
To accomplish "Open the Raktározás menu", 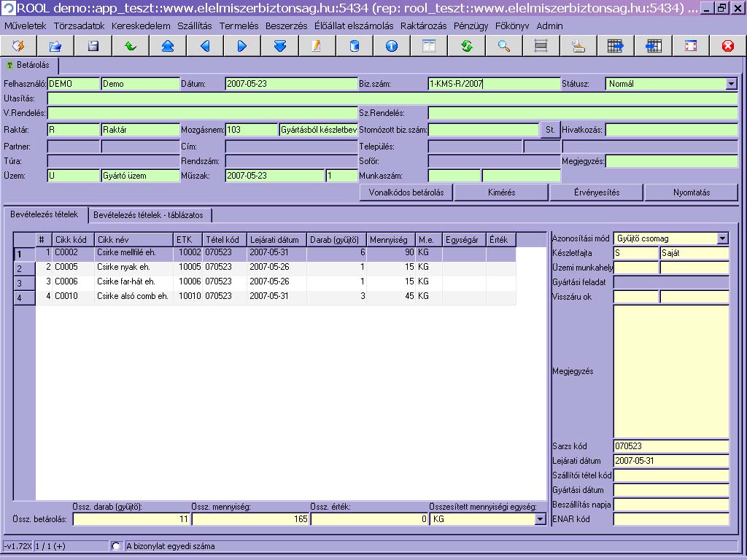I will click(x=424, y=26).
